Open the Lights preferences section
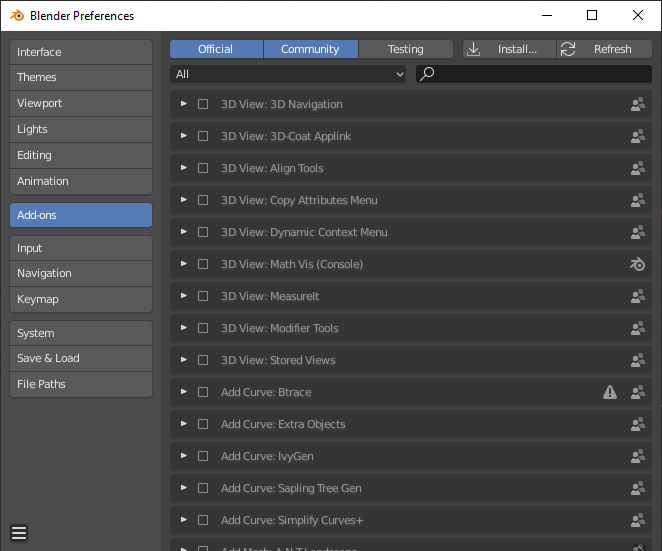The width and height of the screenshot is (662, 551). tap(81, 130)
